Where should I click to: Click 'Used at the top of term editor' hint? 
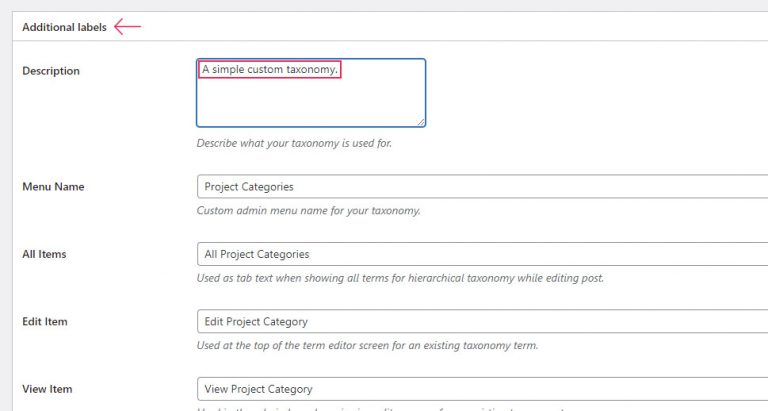point(367,346)
